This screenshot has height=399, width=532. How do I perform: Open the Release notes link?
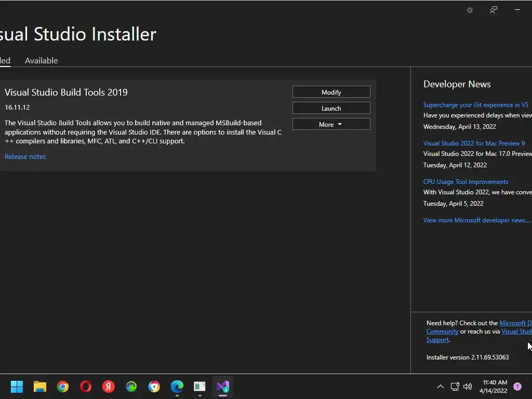[25, 156]
